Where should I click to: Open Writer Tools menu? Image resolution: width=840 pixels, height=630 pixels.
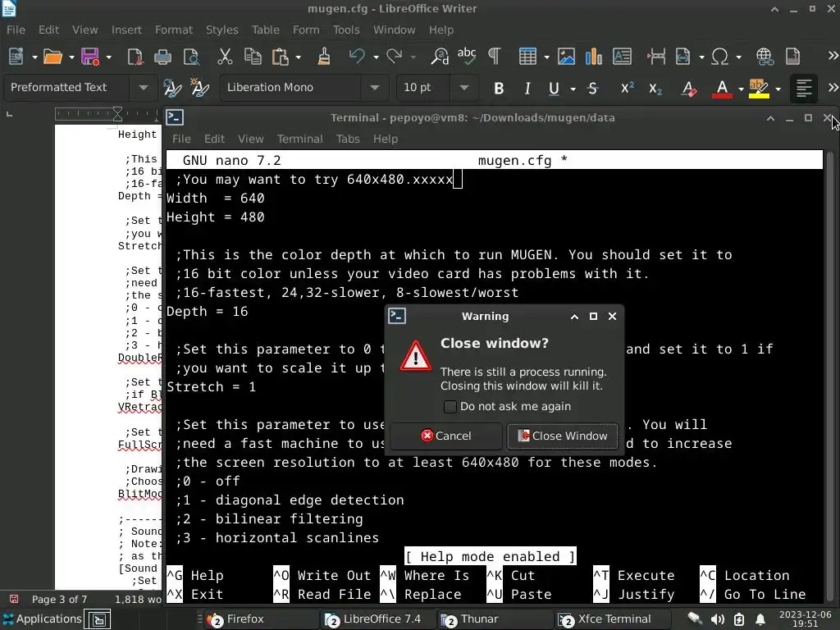(x=346, y=30)
